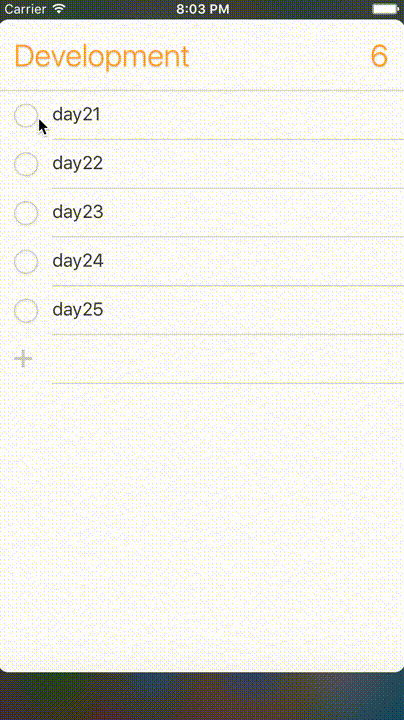Viewport: 404px width, 720px height.
Task: Click the day25 reminder title
Action: pos(78,309)
